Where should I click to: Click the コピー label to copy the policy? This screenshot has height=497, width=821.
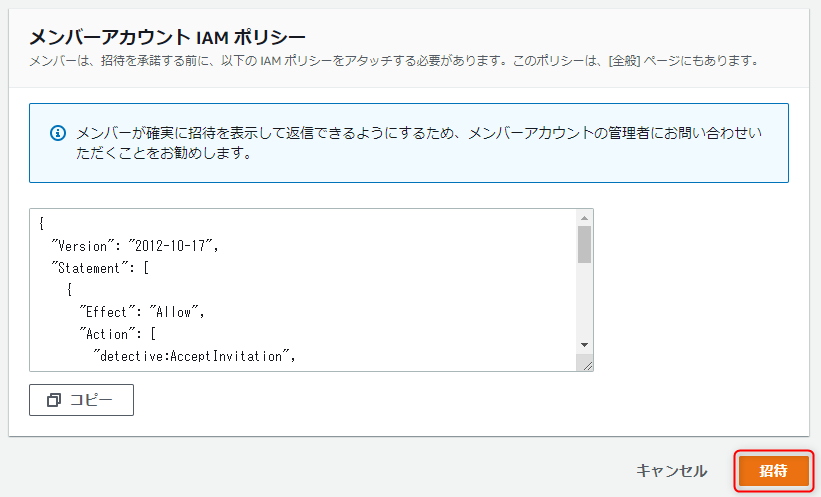[91, 400]
